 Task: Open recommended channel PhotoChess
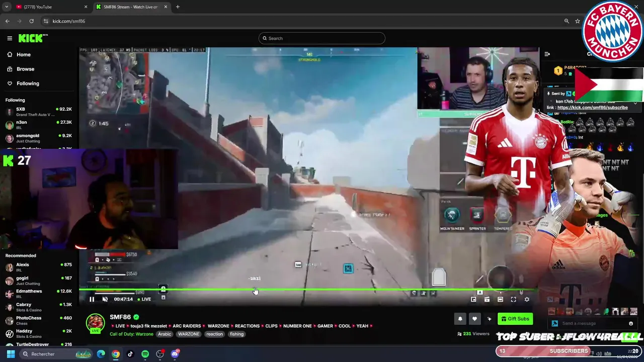(x=38, y=320)
